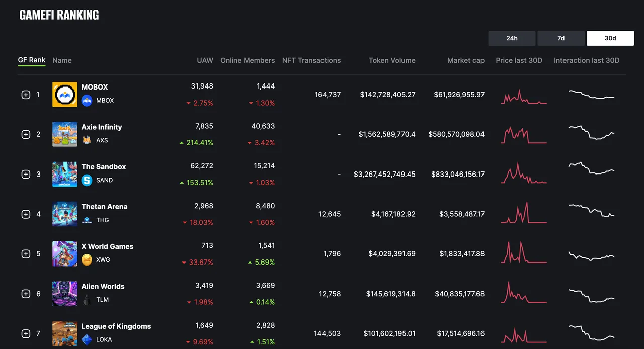
Task: Expand the X World Games row
Action: [x=26, y=254]
